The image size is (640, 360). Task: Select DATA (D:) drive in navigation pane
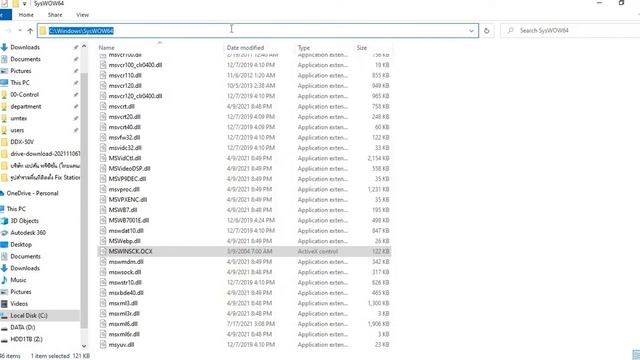pos(22,327)
